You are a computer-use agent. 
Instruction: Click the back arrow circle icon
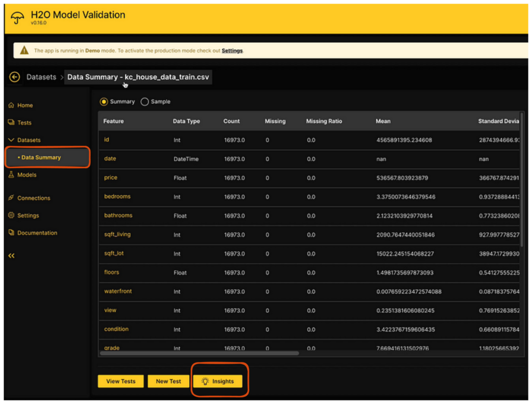(x=15, y=77)
